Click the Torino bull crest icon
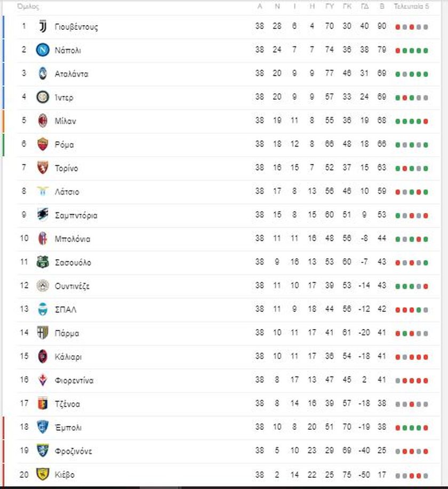The width and height of the screenshot is (448, 489). (x=43, y=168)
